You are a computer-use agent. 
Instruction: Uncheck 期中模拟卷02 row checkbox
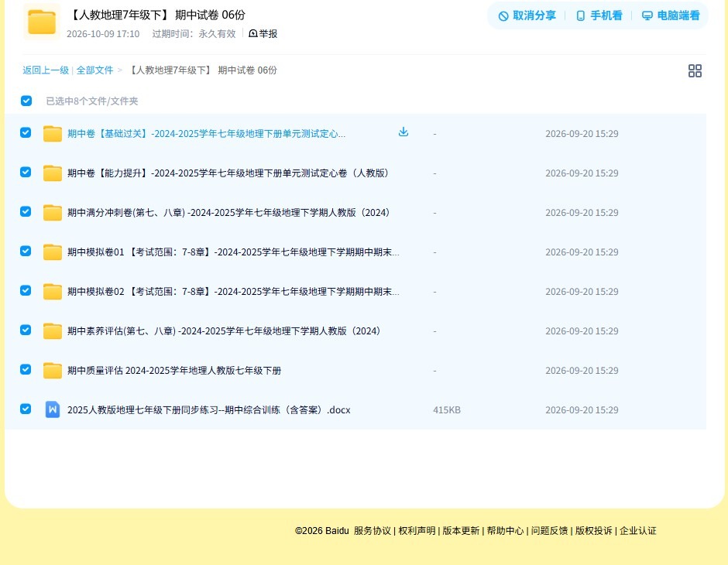(26, 290)
